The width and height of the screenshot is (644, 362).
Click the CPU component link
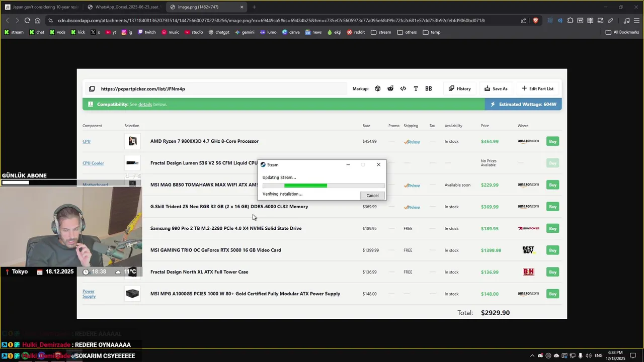click(87, 141)
